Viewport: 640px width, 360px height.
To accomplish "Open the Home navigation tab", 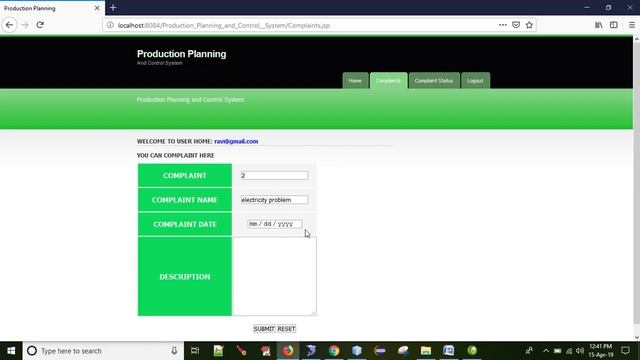I will (x=355, y=81).
